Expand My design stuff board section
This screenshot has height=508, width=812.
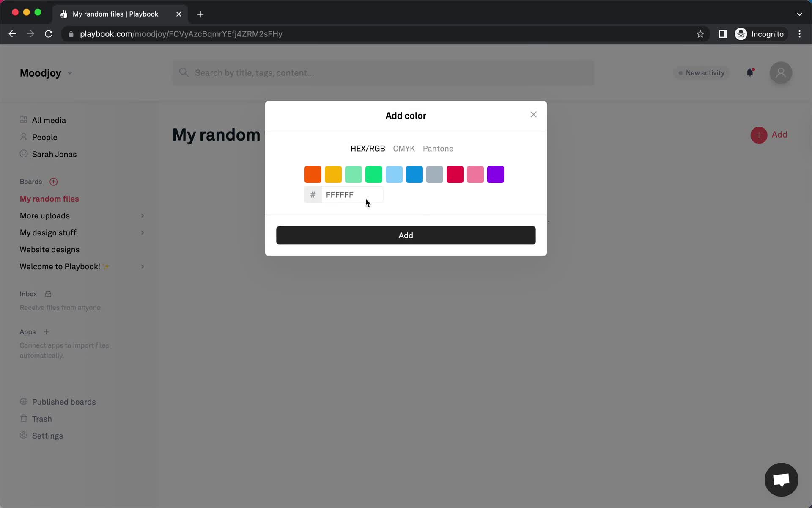[143, 232]
